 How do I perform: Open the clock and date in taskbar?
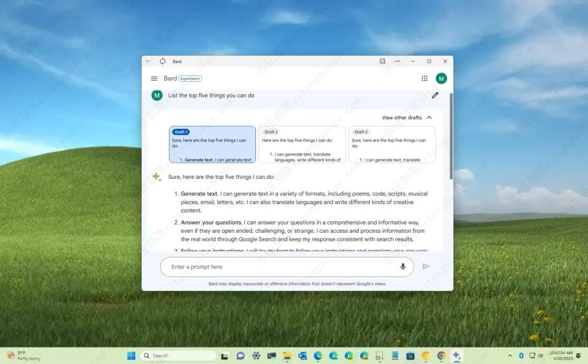click(x=561, y=355)
